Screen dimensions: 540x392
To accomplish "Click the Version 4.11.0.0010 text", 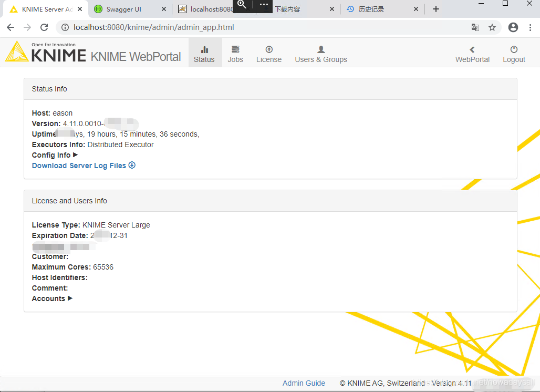I will (x=67, y=123).
